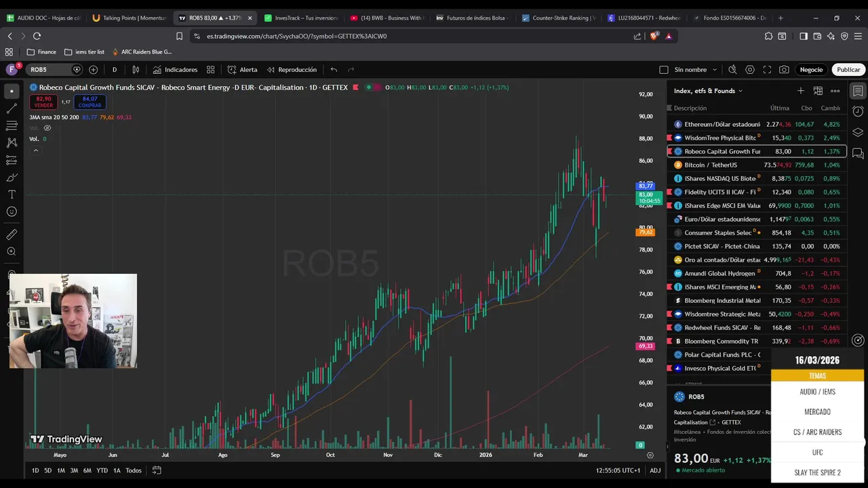This screenshot has height=488, width=868.
Task: Open the Indicadores menu
Action: 175,70
